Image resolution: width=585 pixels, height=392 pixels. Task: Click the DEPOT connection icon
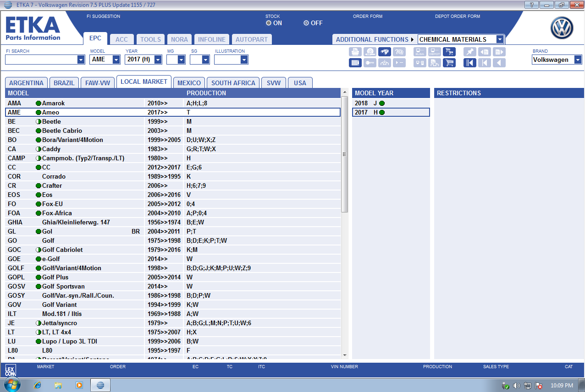(435, 52)
